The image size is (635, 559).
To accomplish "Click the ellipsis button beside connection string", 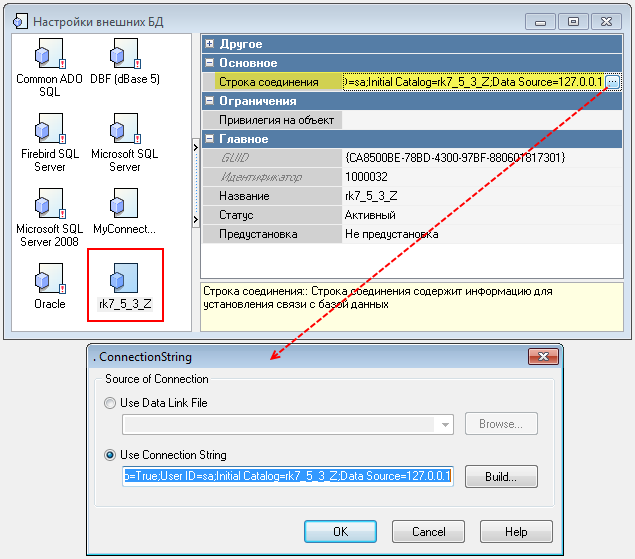I will click(613, 82).
